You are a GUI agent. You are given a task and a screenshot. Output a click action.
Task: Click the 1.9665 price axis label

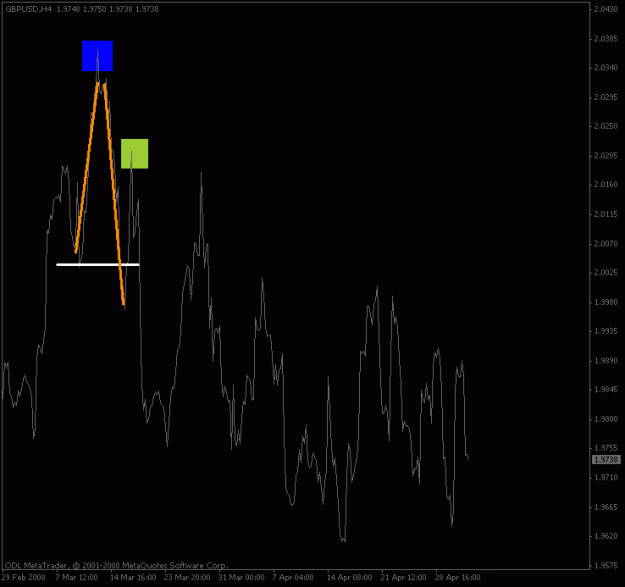[606, 507]
